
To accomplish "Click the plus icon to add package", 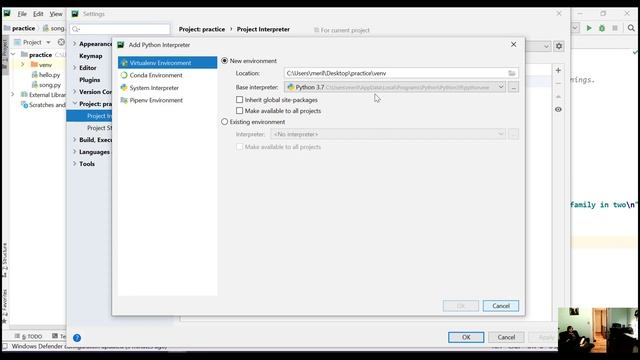I will tap(558, 70).
